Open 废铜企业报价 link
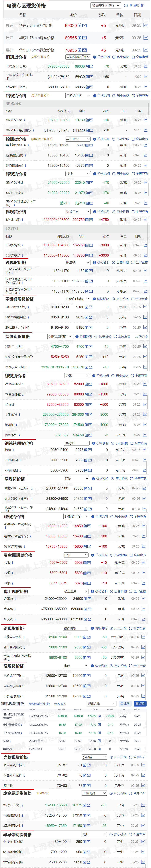Screen dimensions: 151x868 pyautogui.click(x=40, y=57)
